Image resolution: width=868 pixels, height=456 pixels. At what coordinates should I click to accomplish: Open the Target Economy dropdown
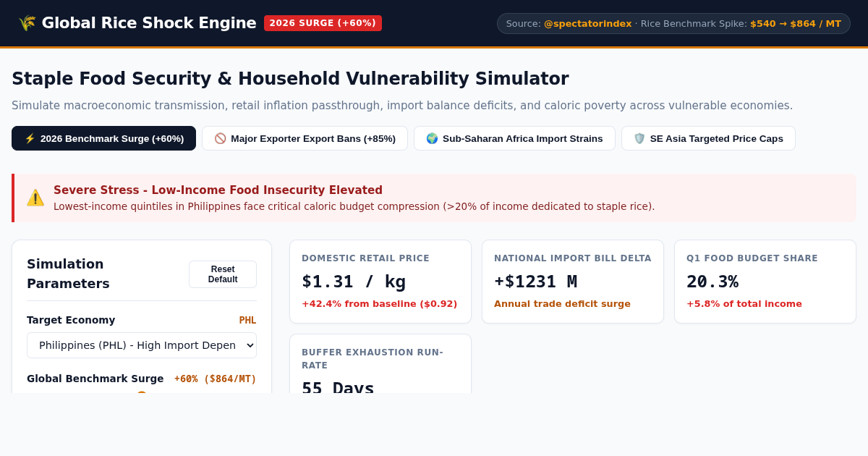pos(142,345)
